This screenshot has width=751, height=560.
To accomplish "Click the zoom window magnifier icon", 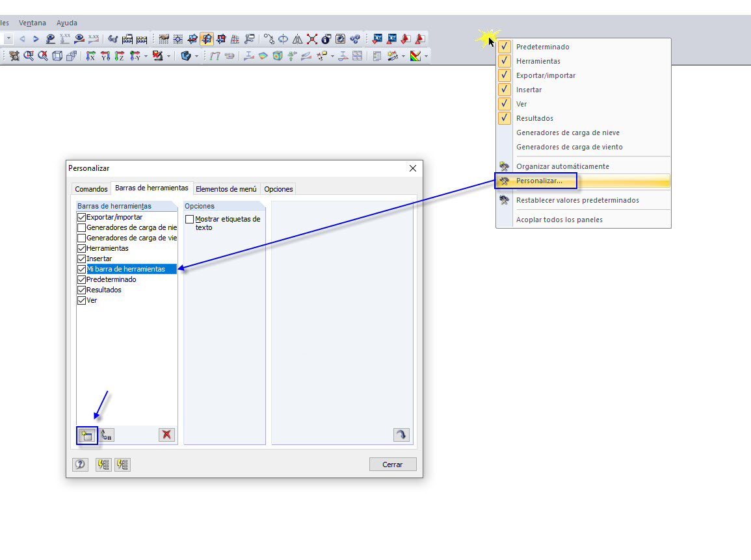I will 29,56.
